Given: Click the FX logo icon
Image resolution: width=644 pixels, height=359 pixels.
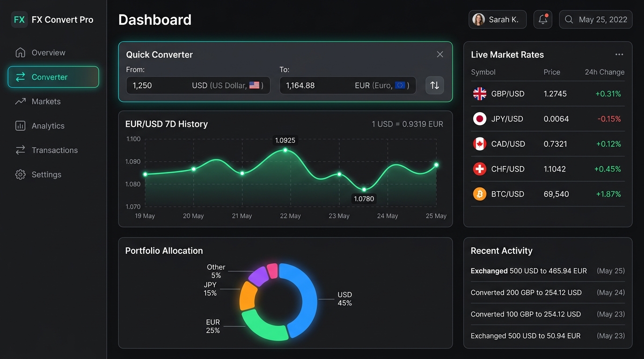Looking at the screenshot, I should 19,20.
